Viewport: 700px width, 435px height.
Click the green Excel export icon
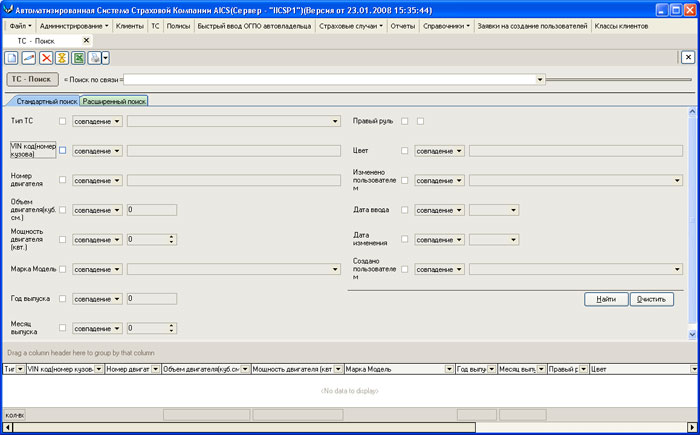pos(77,58)
